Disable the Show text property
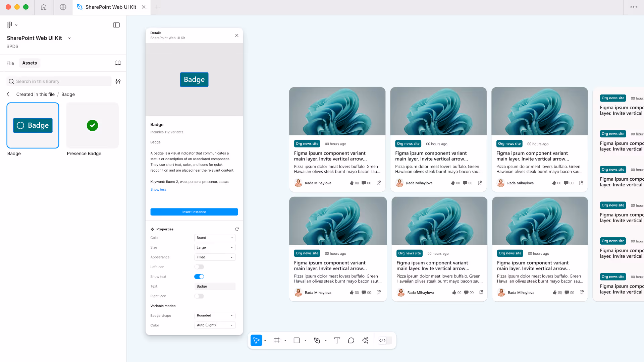 tap(199, 277)
